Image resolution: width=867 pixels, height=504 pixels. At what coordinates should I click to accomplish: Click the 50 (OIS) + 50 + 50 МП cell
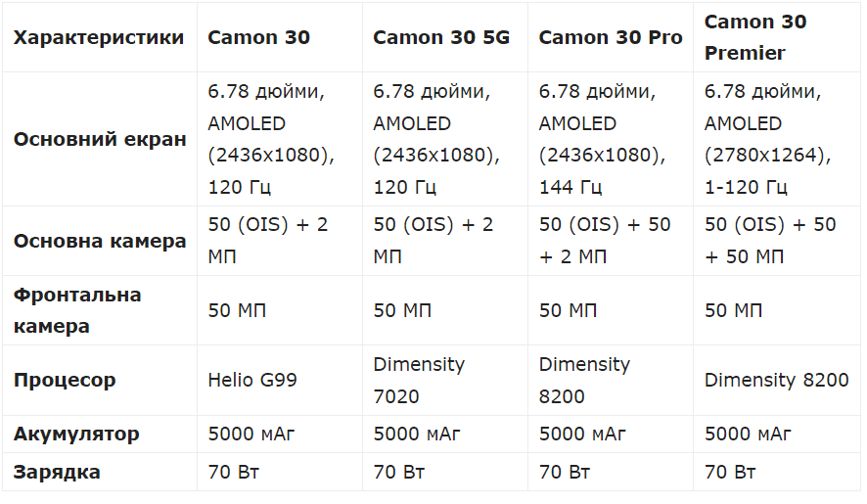[x=770, y=241]
